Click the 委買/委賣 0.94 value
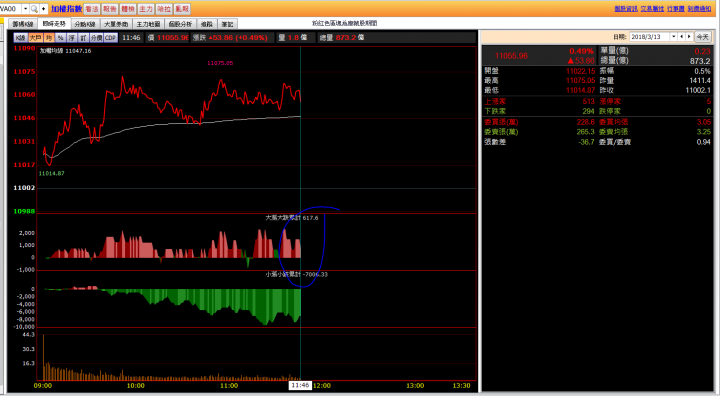 (x=703, y=142)
